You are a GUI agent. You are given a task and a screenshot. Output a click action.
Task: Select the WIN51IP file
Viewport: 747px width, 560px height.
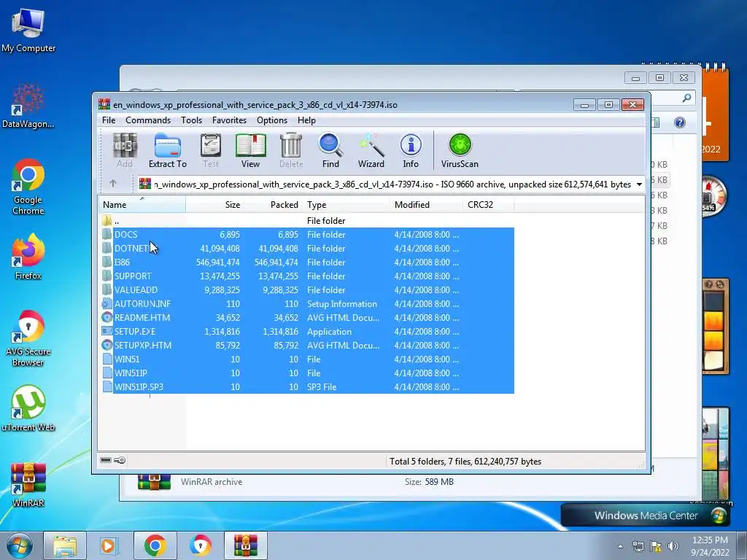(x=307, y=373)
